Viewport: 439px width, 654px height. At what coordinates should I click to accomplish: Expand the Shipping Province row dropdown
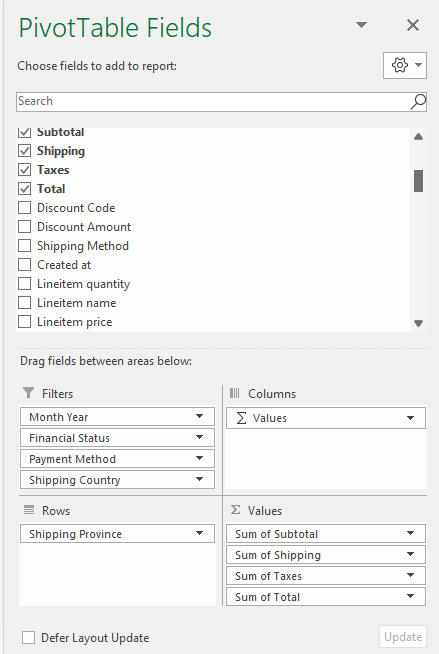(x=200, y=533)
